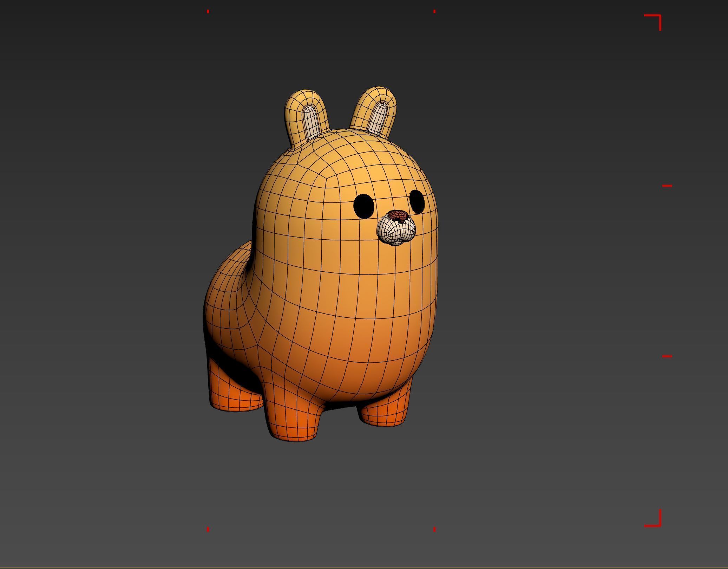This screenshot has width=728, height=569.
Task: Pick the brown nose mesh
Action: [398, 215]
